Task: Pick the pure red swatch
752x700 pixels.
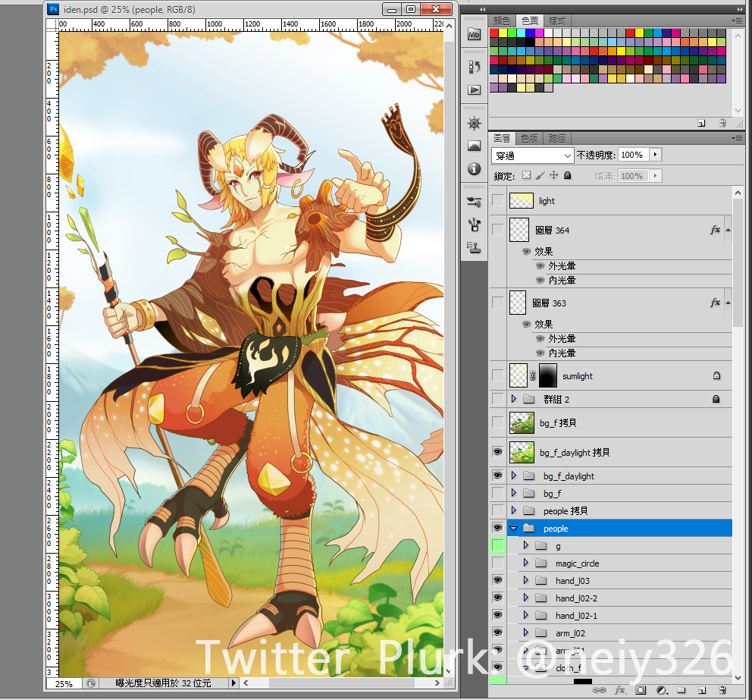Action: coord(494,33)
